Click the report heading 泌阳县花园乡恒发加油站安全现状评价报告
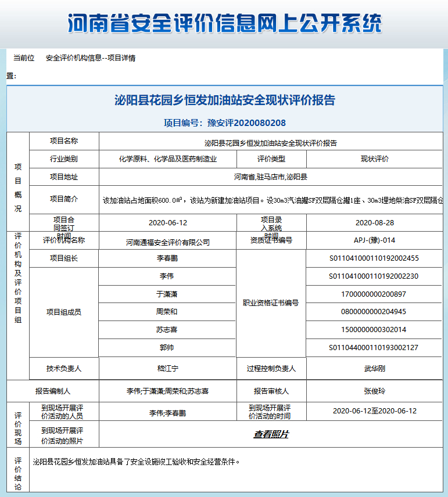 point(225,100)
